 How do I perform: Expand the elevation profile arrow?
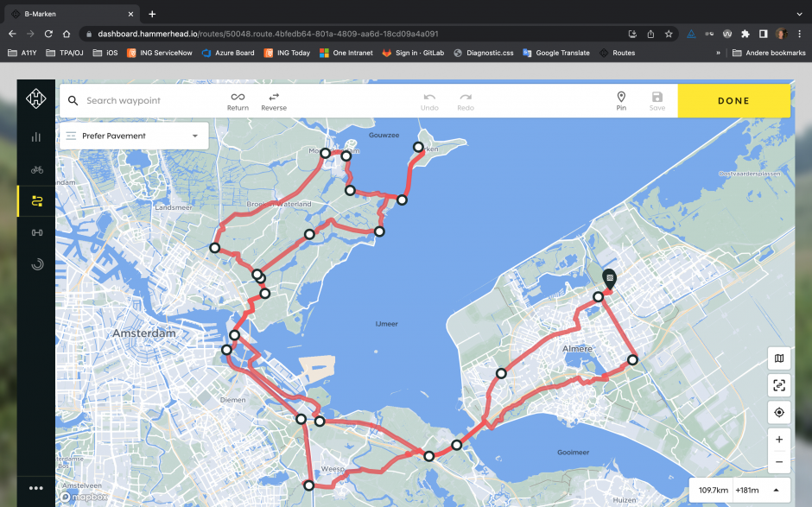(776, 490)
